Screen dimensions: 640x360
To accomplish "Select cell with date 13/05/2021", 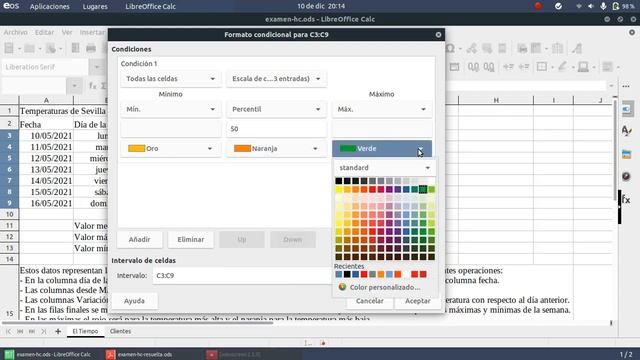I will [x=47, y=169].
